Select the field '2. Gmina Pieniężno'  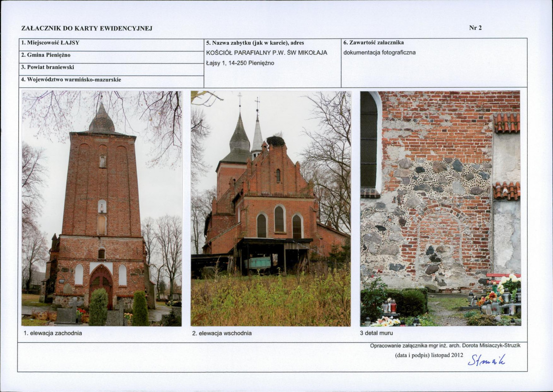point(111,57)
